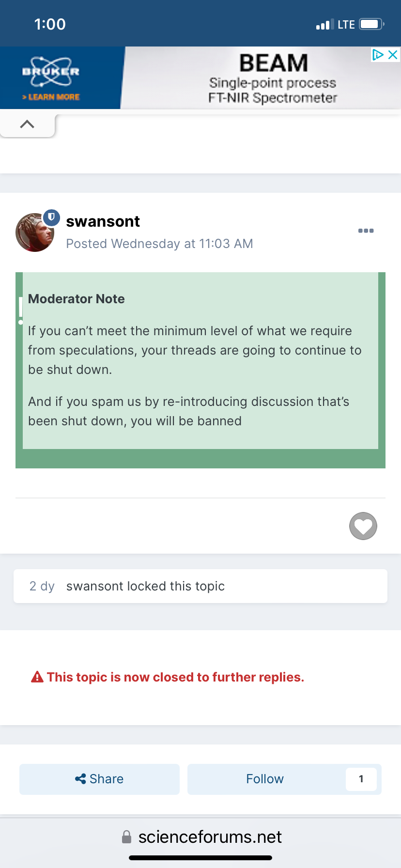The image size is (401, 868).
Task: Open the post options three-dot menu
Action: click(x=366, y=231)
